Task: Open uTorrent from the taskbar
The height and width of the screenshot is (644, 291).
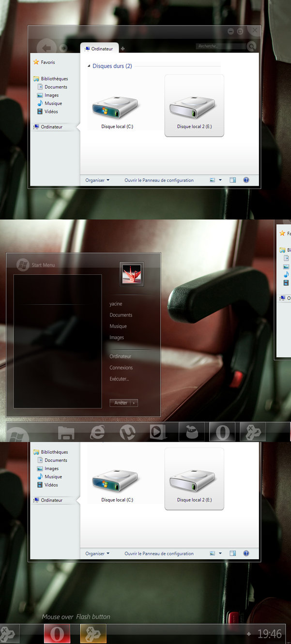Action: [x=128, y=432]
